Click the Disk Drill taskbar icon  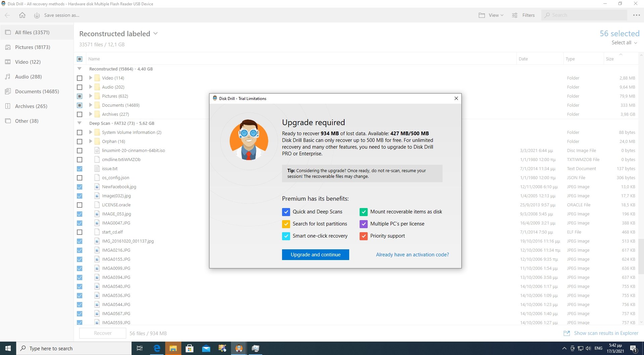pos(239,348)
